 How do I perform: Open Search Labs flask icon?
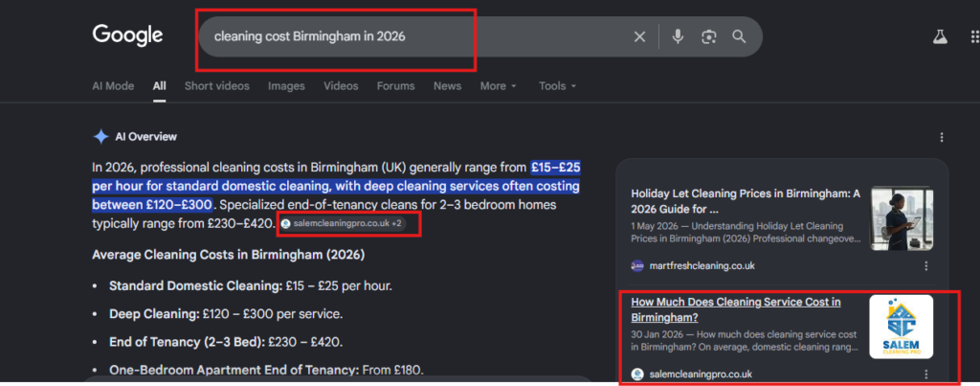(x=940, y=37)
